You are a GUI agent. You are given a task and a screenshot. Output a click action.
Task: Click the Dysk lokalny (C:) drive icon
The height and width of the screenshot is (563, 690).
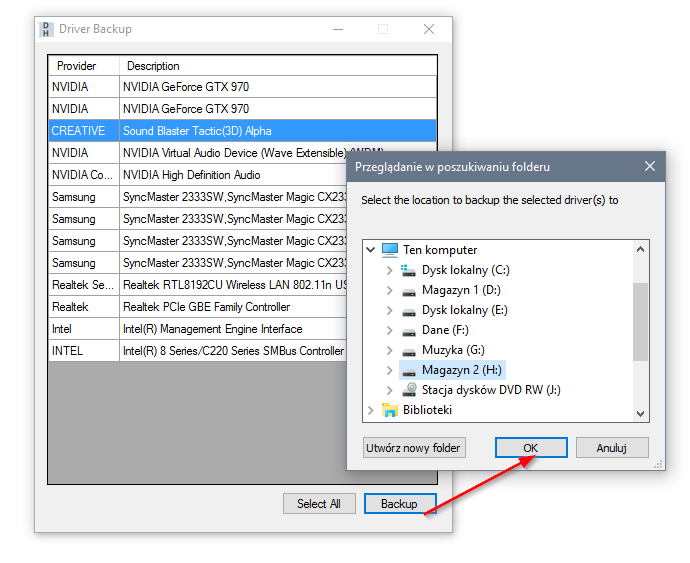(x=408, y=270)
